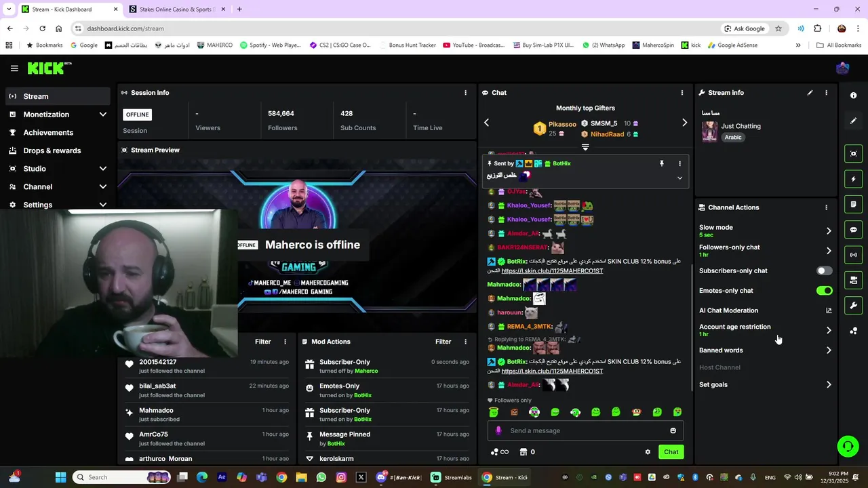Click the document notes sidebar icon

point(853,204)
